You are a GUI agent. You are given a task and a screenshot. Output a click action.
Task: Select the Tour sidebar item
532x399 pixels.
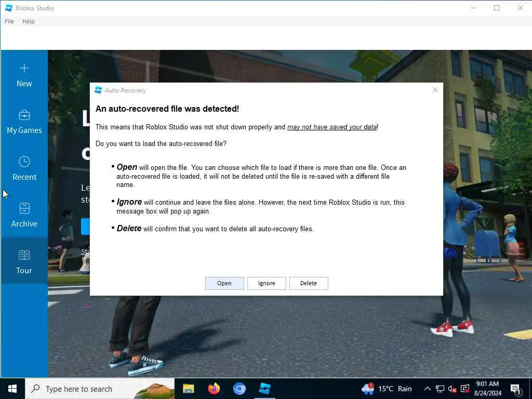24,262
